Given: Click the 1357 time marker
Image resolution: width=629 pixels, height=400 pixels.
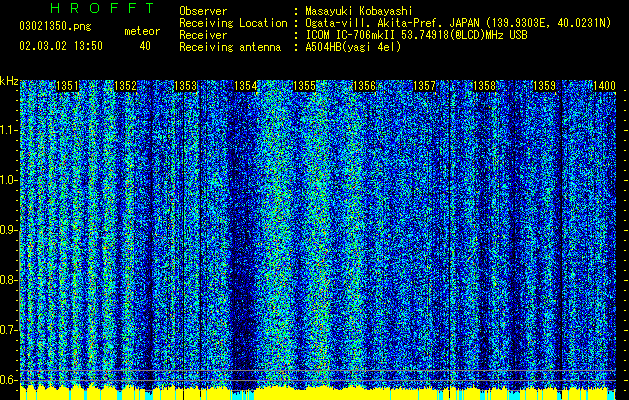Looking at the screenshot, I should click(x=424, y=86).
